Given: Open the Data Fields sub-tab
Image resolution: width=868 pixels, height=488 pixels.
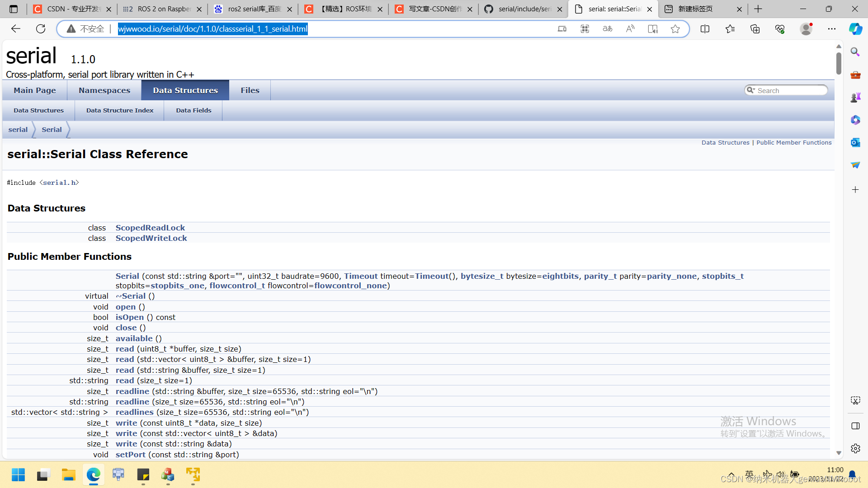Looking at the screenshot, I should pos(193,110).
